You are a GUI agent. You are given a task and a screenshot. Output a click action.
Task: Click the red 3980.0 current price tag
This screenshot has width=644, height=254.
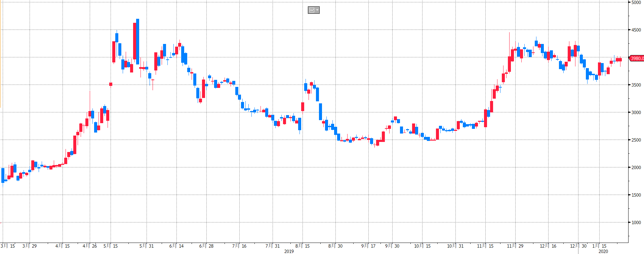tap(637, 58)
